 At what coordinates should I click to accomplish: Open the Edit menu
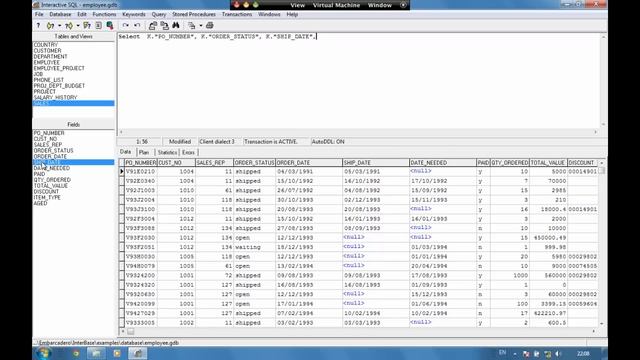(82, 14)
